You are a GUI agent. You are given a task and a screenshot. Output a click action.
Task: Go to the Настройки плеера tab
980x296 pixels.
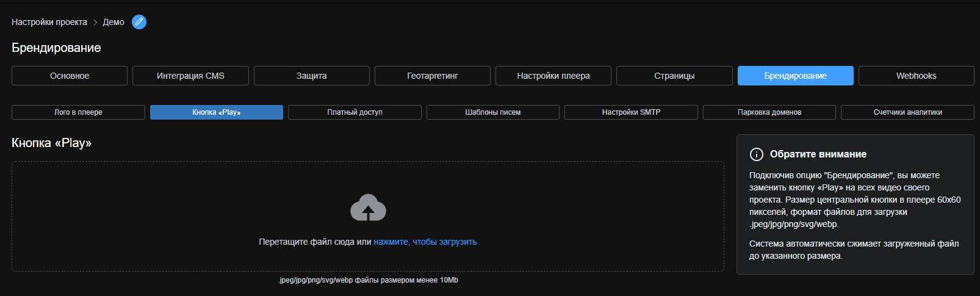(553, 76)
